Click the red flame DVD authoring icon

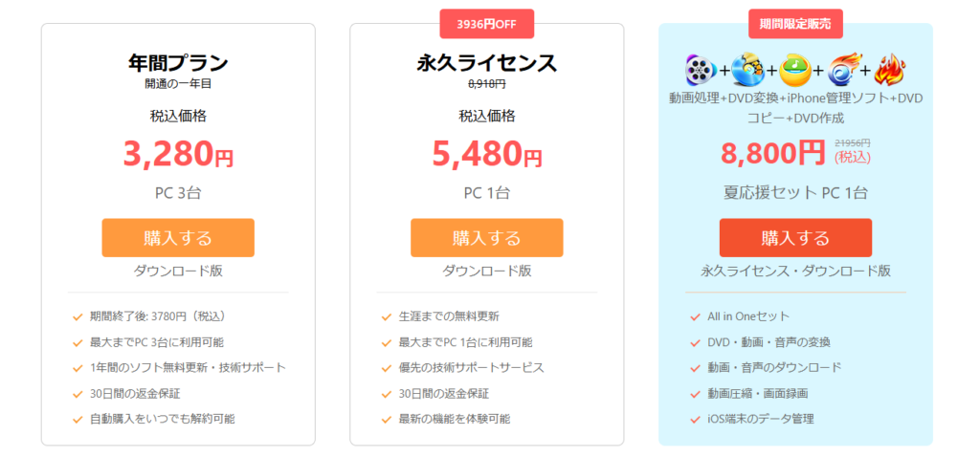coord(890,70)
